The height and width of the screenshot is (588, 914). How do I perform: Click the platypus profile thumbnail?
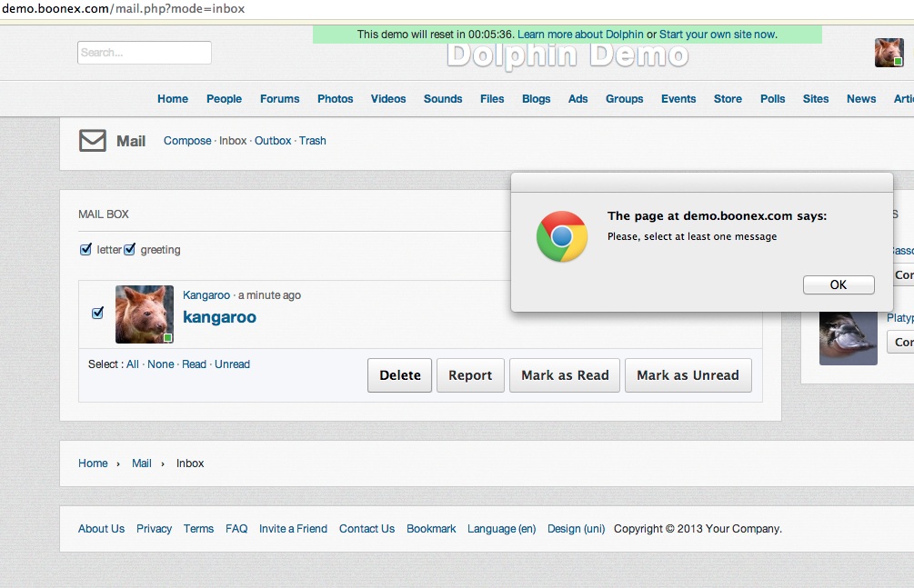pyautogui.click(x=849, y=338)
